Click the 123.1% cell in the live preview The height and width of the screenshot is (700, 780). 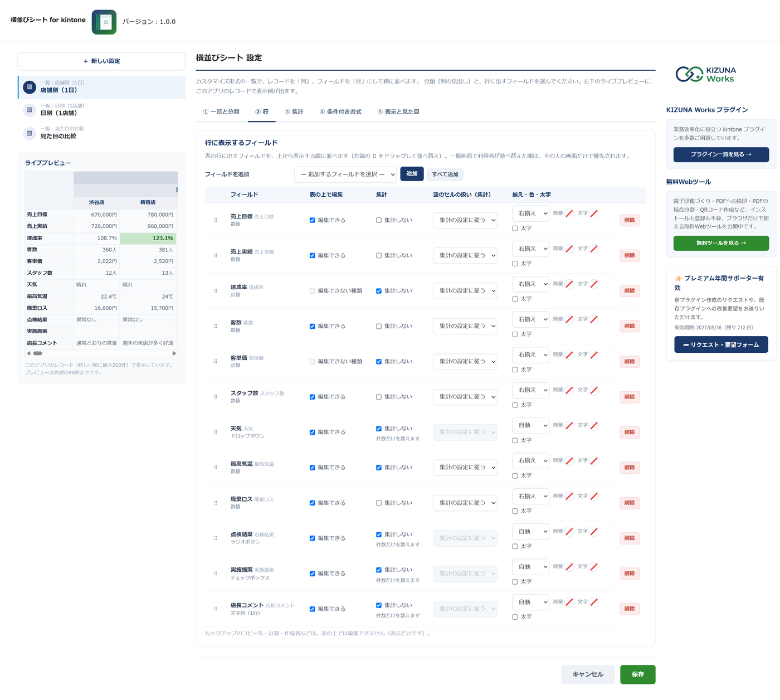click(x=148, y=238)
